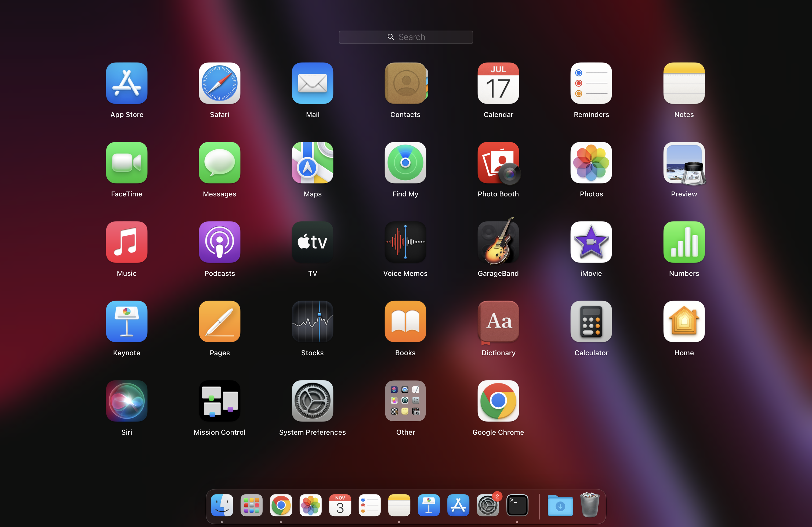Open System Preferences in the Launchpad grid
Screen dimensions: 812x527
coord(312,401)
